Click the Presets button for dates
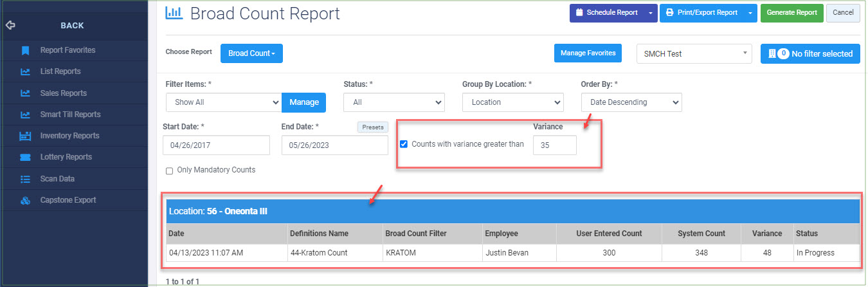Image resolution: width=868 pixels, height=287 pixels. click(373, 127)
